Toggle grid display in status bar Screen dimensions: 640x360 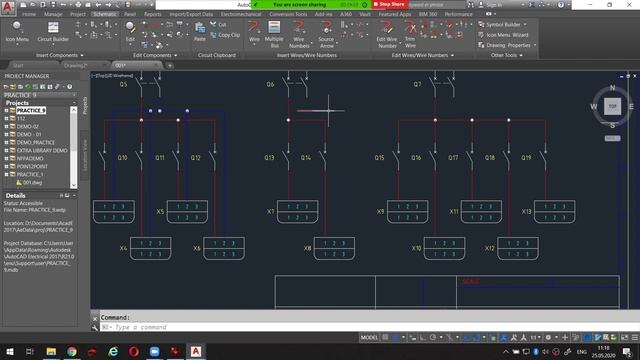(385, 338)
